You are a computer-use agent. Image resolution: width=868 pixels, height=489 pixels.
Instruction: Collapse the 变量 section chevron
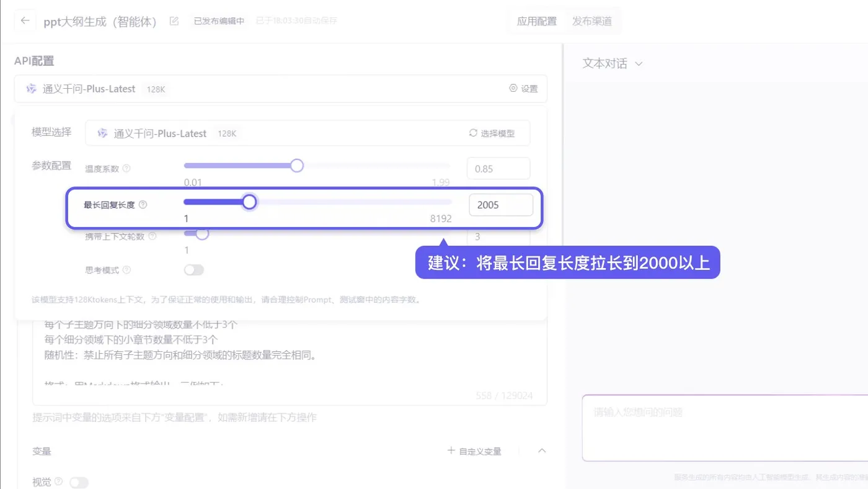(542, 451)
